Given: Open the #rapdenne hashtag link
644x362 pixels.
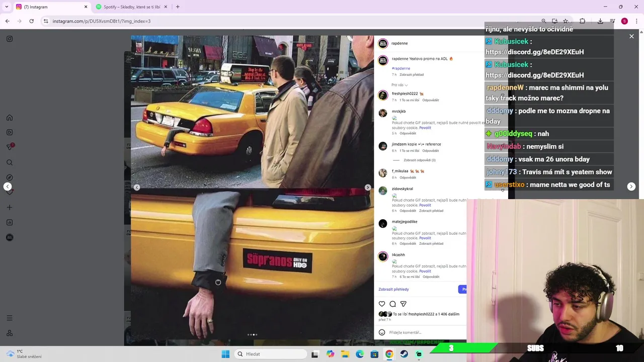Looking at the screenshot, I should pyautogui.click(x=401, y=68).
